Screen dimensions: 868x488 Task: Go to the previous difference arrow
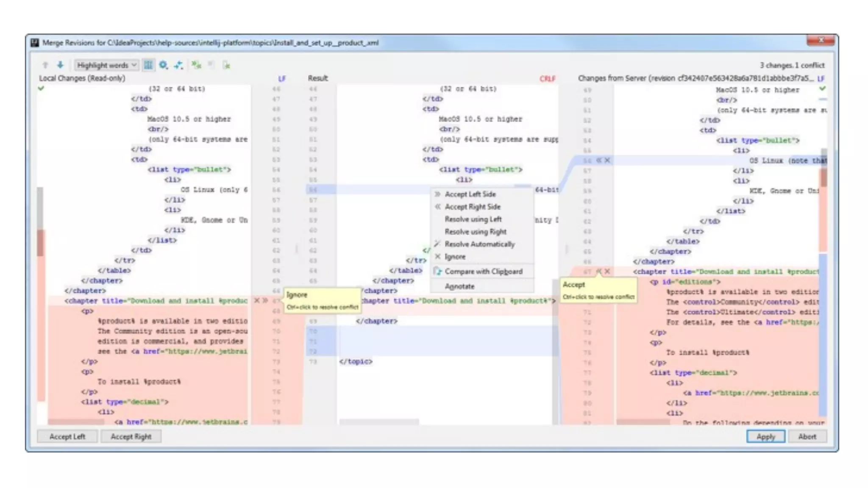tap(45, 65)
